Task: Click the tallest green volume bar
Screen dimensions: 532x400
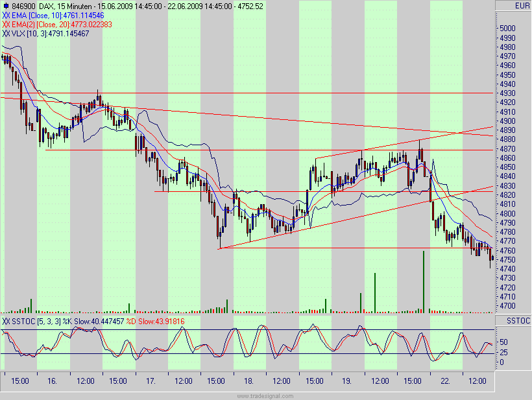Action: pos(424,282)
